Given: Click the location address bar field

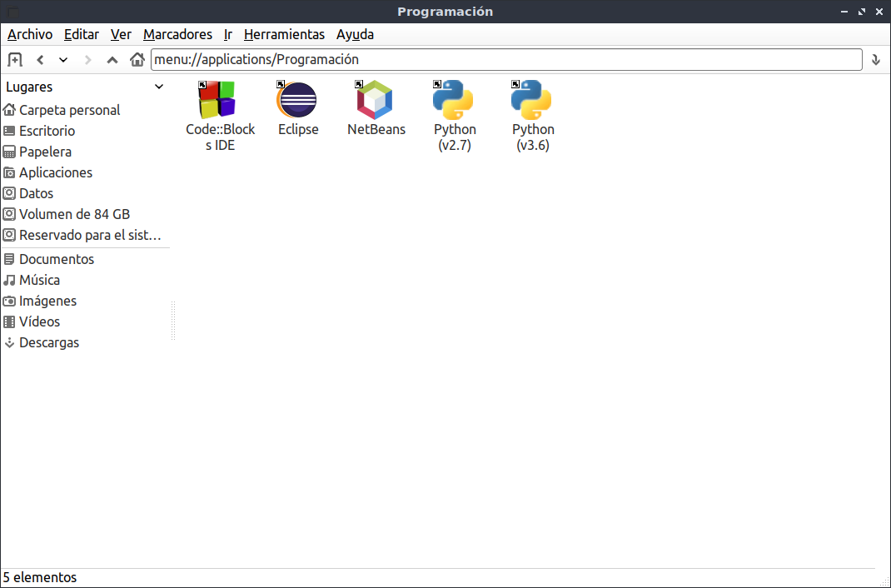Looking at the screenshot, I should pos(506,60).
